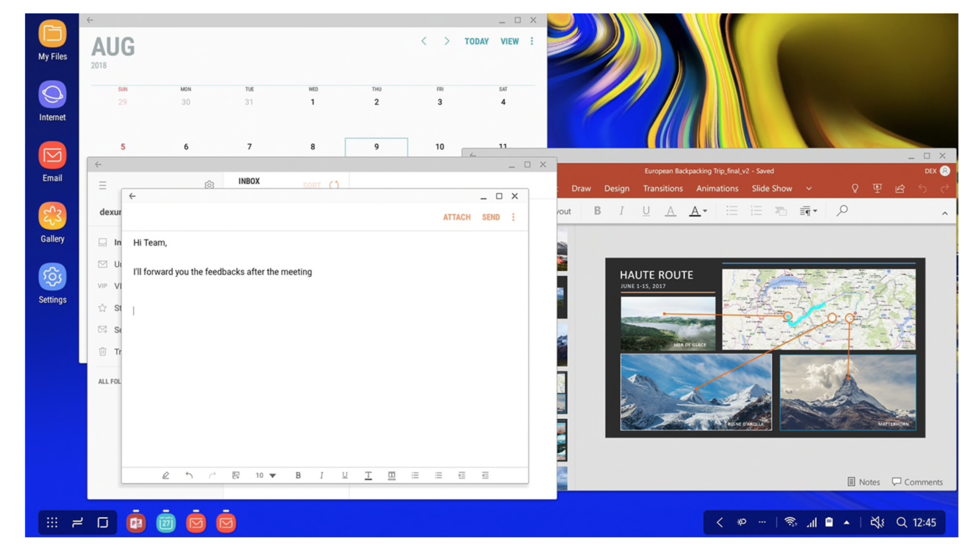Open compose window more-options menu
The height and width of the screenshot is (549, 980).
point(513,217)
